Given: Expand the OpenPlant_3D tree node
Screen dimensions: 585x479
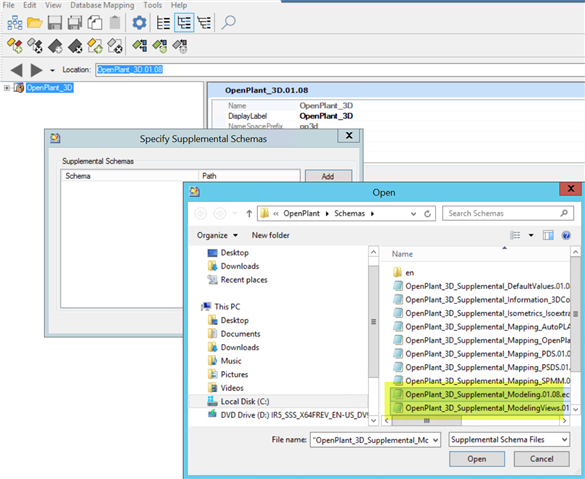Looking at the screenshot, I should pyautogui.click(x=7, y=88).
